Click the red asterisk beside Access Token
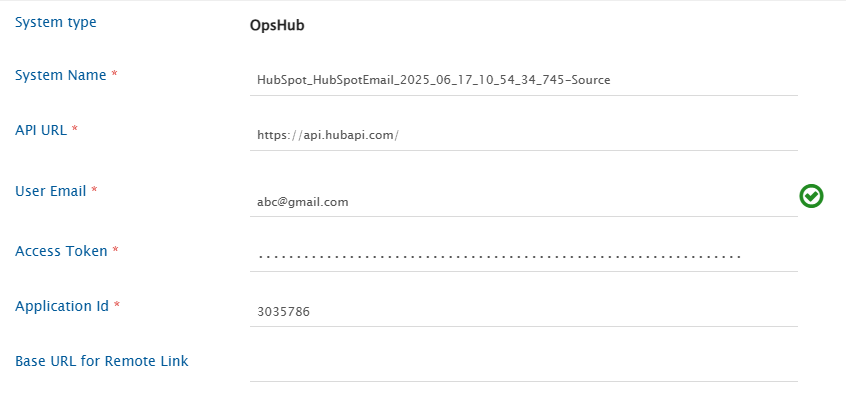Image resolution: width=846 pixels, height=412 pixels. [x=116, y=251]
